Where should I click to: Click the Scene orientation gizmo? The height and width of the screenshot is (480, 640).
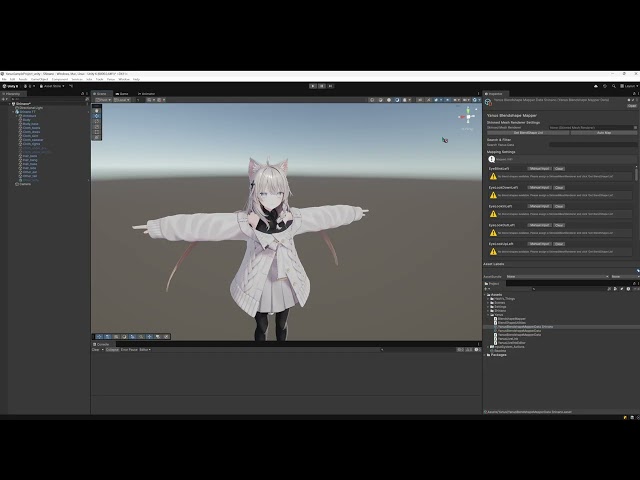coord(468,117)
